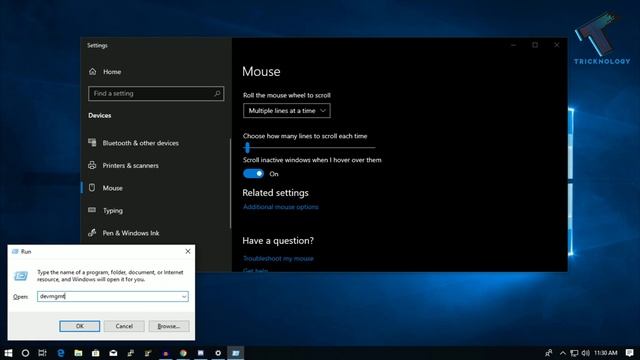Click the pen icon beside Pen & Windows Ink
This screenshot has width=640, height=360.
point(92,233)
